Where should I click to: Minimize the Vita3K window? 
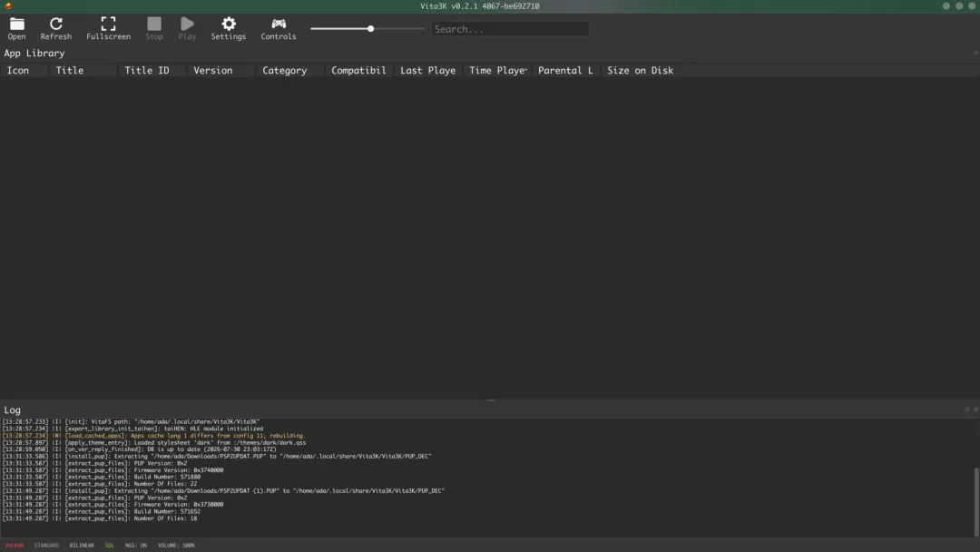coord(946,5)
